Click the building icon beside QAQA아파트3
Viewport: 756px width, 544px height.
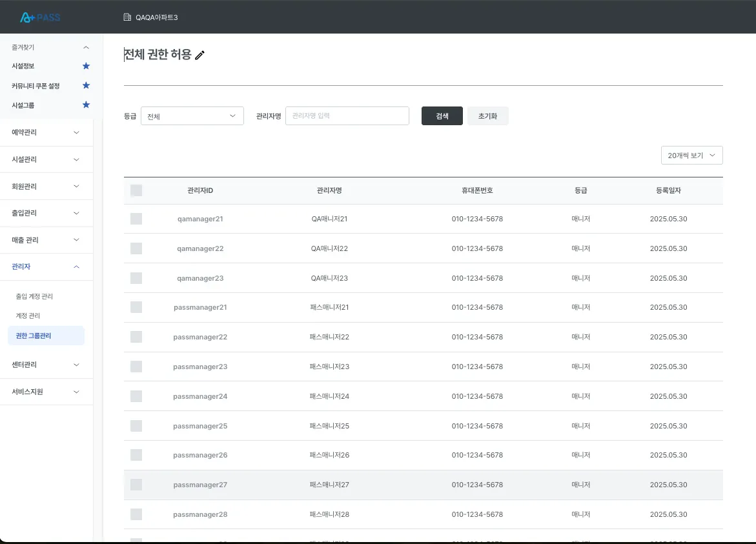click(127, 17)
